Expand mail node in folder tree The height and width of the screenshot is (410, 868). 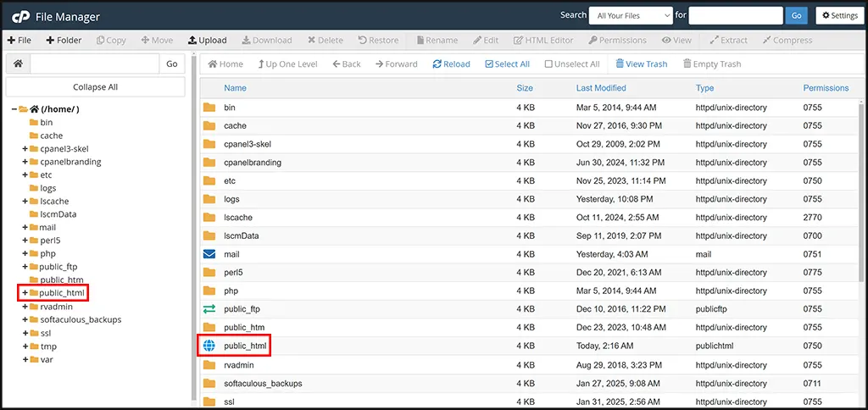pyautogui.click(x=25, y=227)
